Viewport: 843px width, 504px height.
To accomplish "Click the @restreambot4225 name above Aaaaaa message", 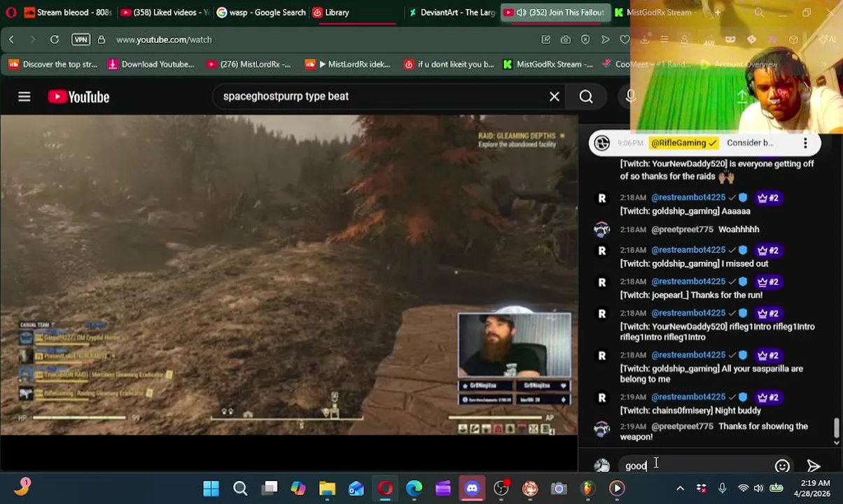I will pyautogui.click(x=688, y=198).
